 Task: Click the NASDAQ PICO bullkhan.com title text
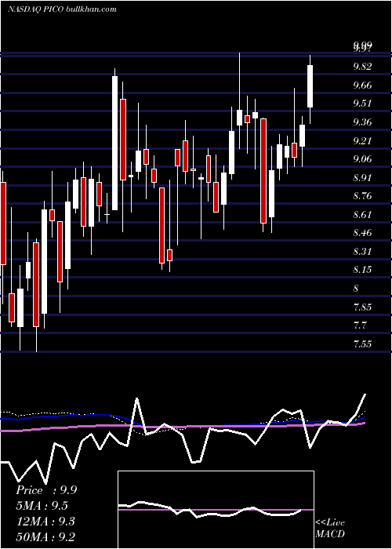(x=62, y=9)
